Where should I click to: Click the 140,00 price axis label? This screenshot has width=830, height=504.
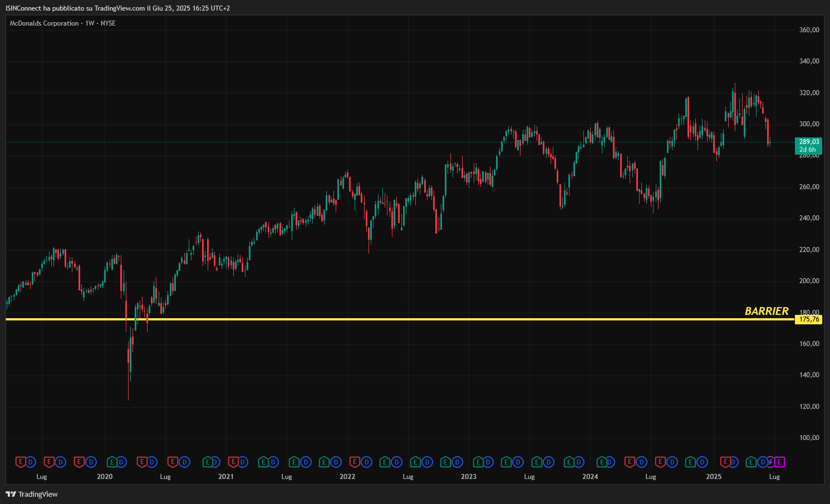809,375
